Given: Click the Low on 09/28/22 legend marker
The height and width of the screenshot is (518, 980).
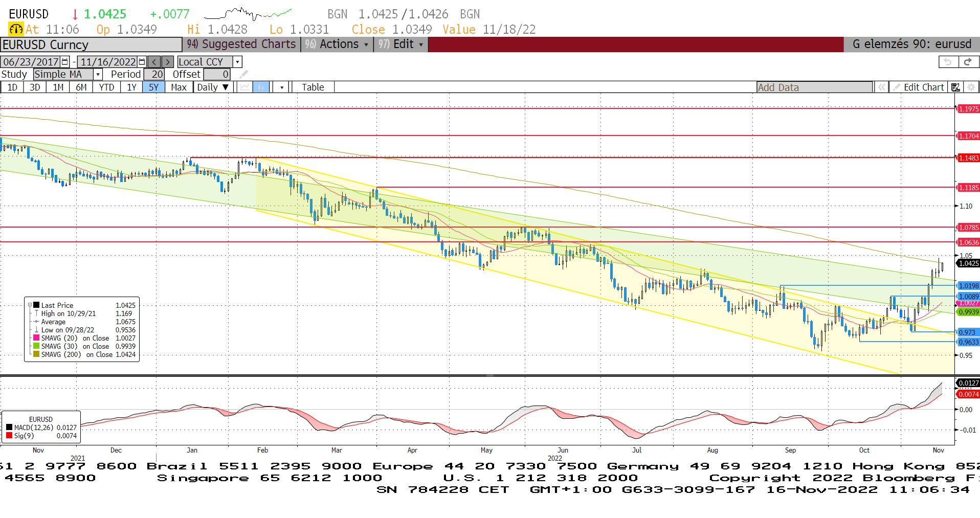Looking at the screenshot, I should click(36, 330).
